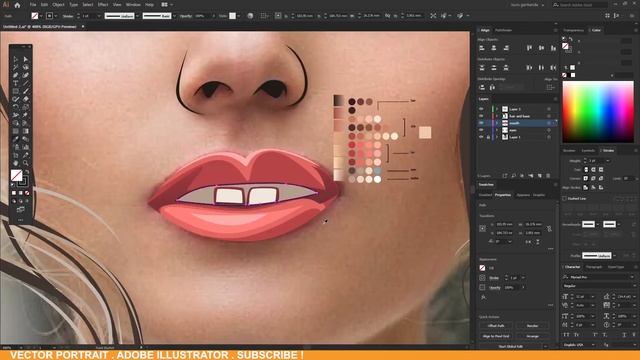
Task: Open Edit Toolbar three dots
Action: 20,220
